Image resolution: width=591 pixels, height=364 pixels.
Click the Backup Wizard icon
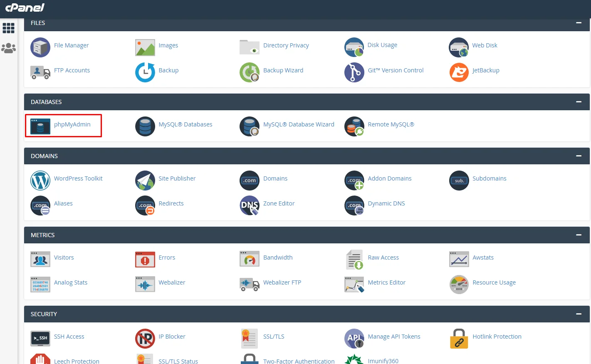pos(250,72)
